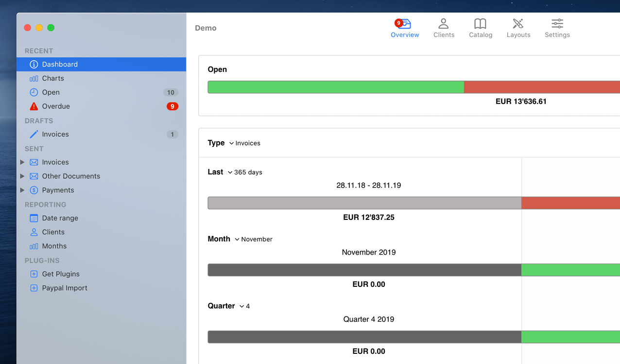Click the dollar icon beside Payments
This screenshot has height=364, width=620.
(x=33, y=190)
